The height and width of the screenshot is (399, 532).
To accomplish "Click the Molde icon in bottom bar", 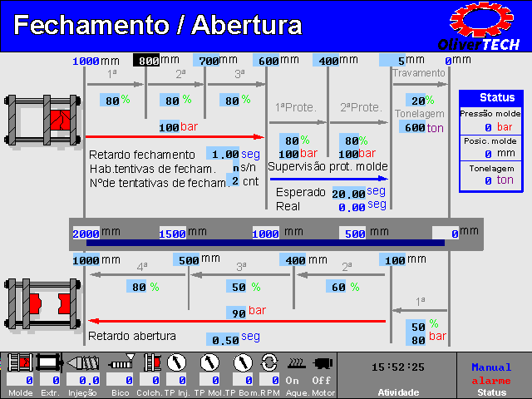I will [x=18, y=363].
